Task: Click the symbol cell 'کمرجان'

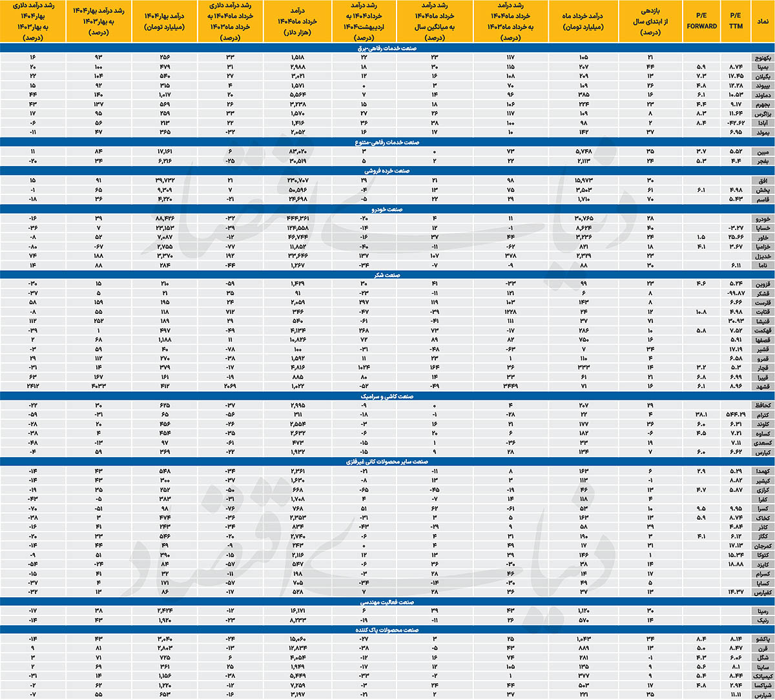Action: (762, 546)
